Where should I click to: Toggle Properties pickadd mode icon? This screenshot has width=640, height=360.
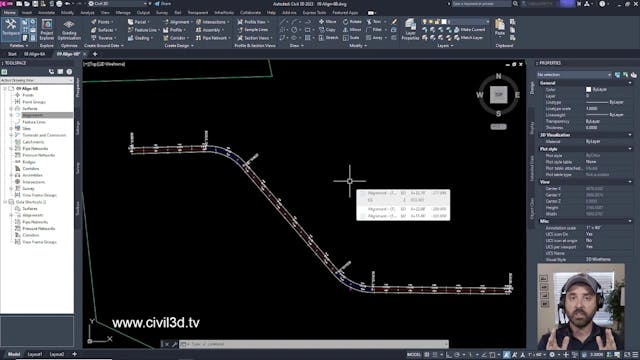point(617,75)
